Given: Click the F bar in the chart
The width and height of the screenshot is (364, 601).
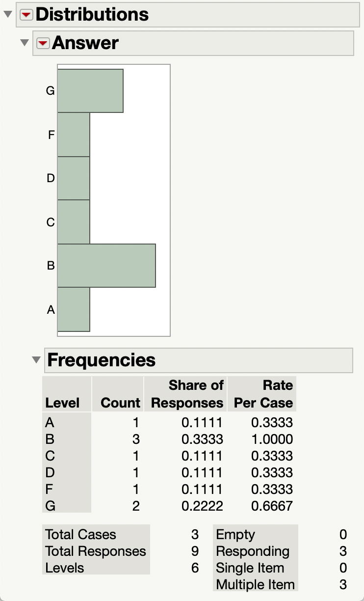Looking at the screenshot, I should (74, 135).
